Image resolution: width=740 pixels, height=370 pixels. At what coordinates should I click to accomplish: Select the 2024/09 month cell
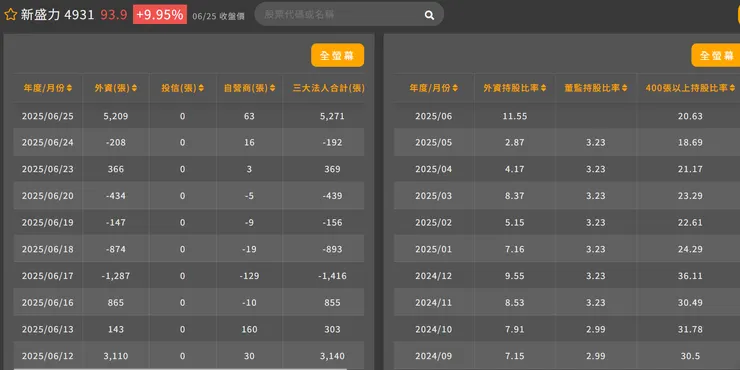(x=433, y=356)
